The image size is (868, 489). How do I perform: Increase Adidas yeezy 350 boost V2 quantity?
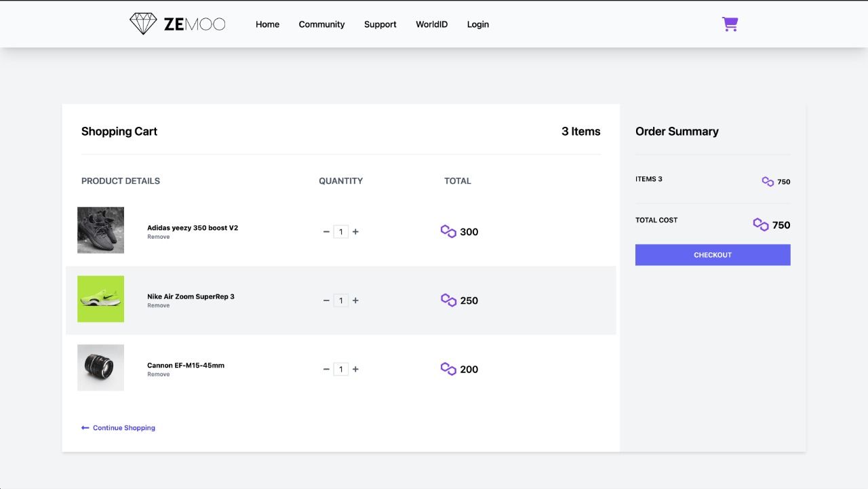tap(355, 232)
